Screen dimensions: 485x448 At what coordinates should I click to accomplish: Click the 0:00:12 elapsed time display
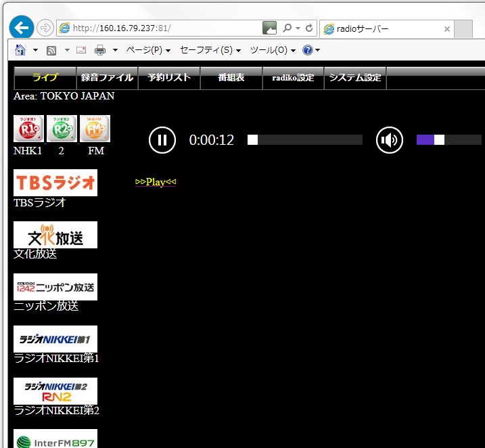[x=212, y=140]
